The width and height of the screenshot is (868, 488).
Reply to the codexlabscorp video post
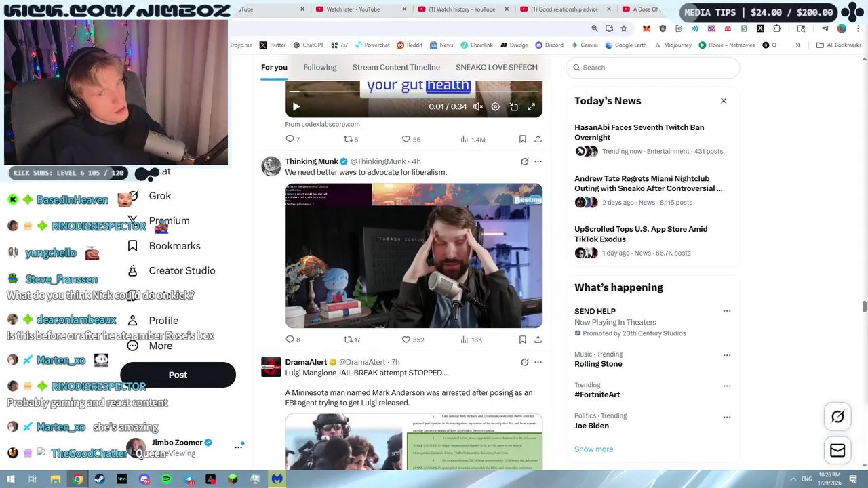(x=292, y=139)
